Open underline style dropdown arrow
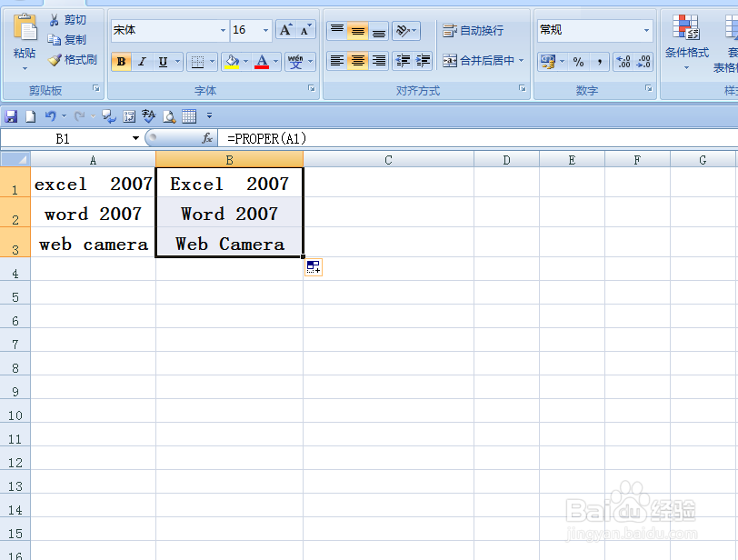 tap(177, 62)
